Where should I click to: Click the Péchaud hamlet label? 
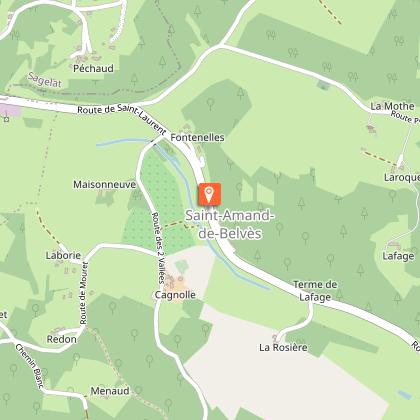pos(93,68)
